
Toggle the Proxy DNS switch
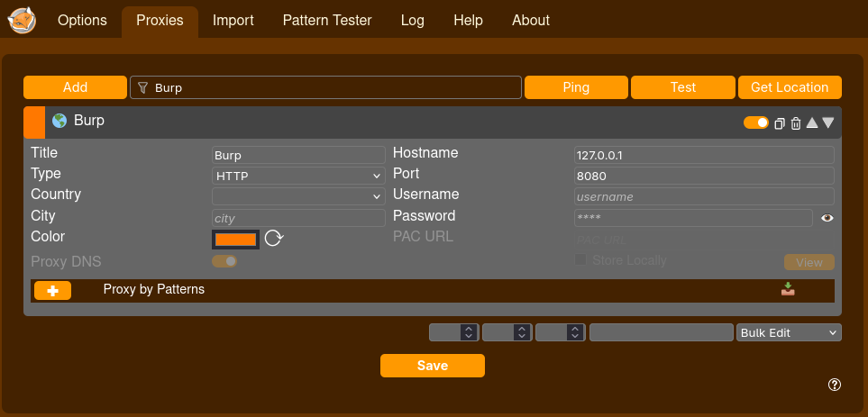(x=224, y=261)
